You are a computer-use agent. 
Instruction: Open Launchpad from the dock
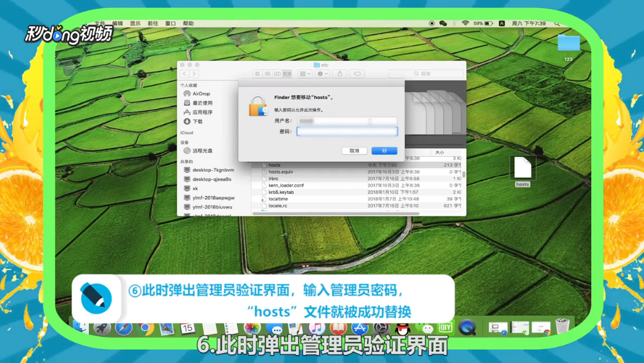[102, 328]
